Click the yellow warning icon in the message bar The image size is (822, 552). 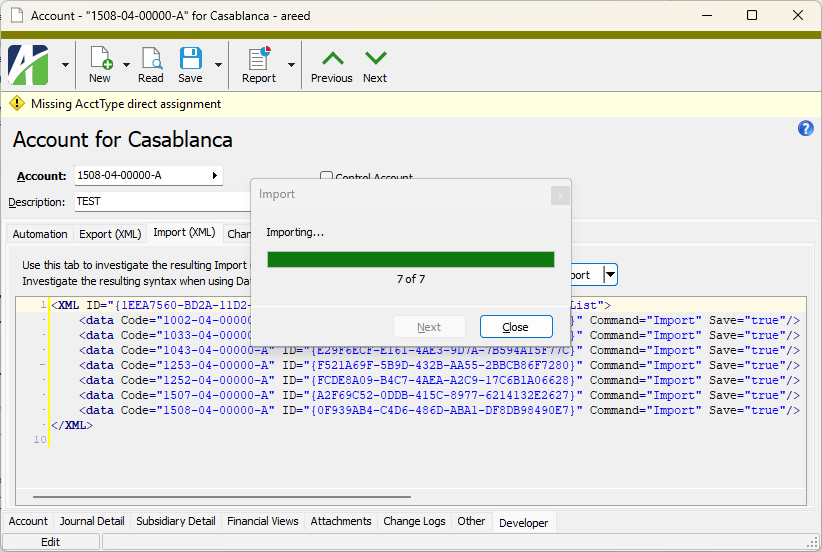click(17, 103)
